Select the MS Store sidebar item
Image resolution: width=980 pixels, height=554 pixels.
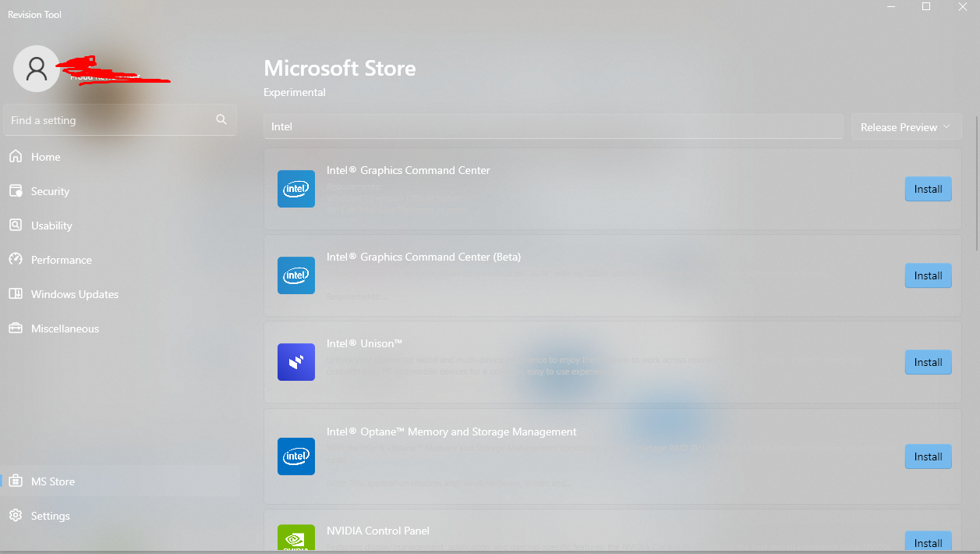point(120,481)
